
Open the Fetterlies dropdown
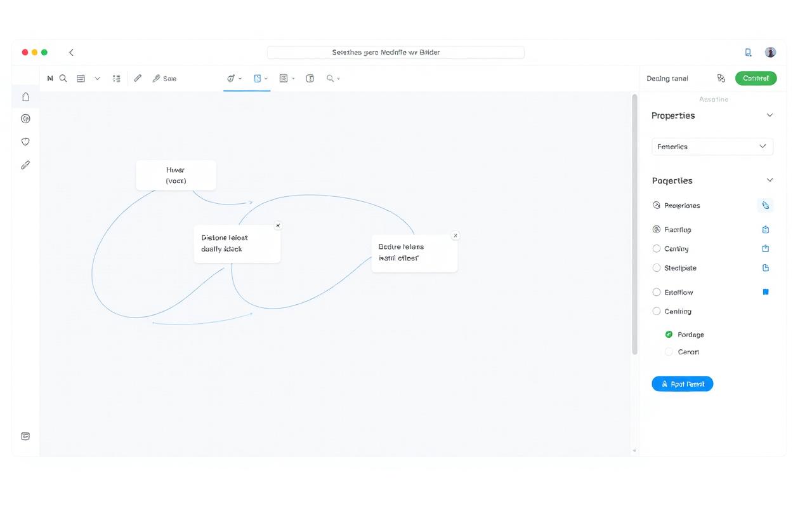pos(712,146)
